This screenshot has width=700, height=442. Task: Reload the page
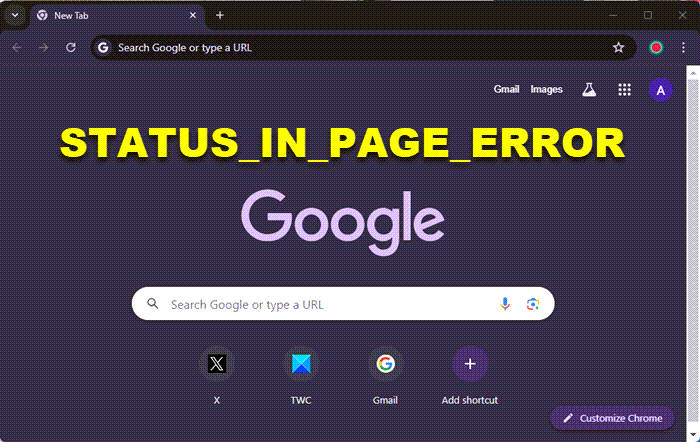[x=71, y=47]
